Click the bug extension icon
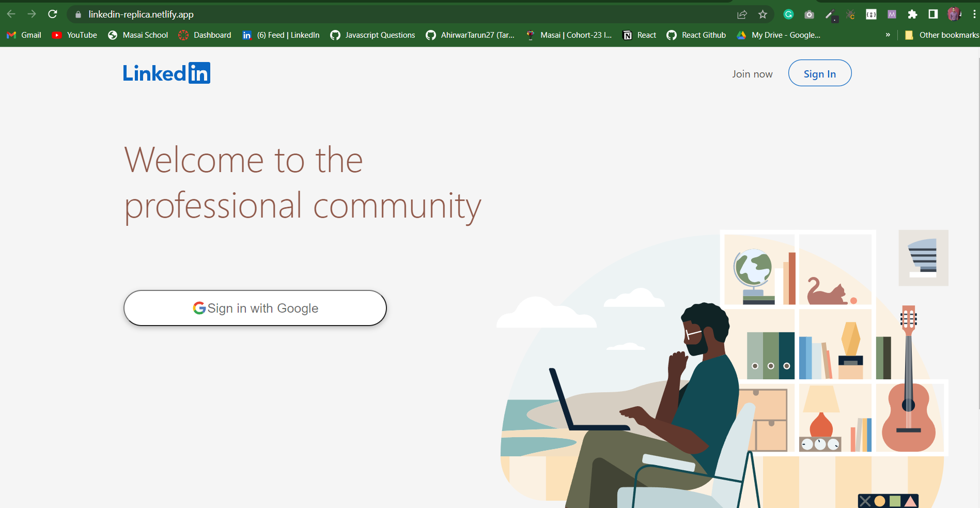 click(850, 14)
